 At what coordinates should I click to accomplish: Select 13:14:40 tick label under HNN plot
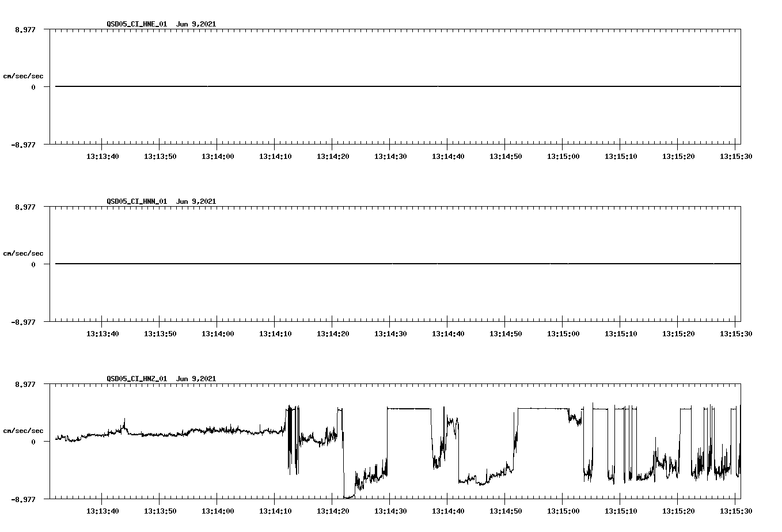[x=448, y=334]
